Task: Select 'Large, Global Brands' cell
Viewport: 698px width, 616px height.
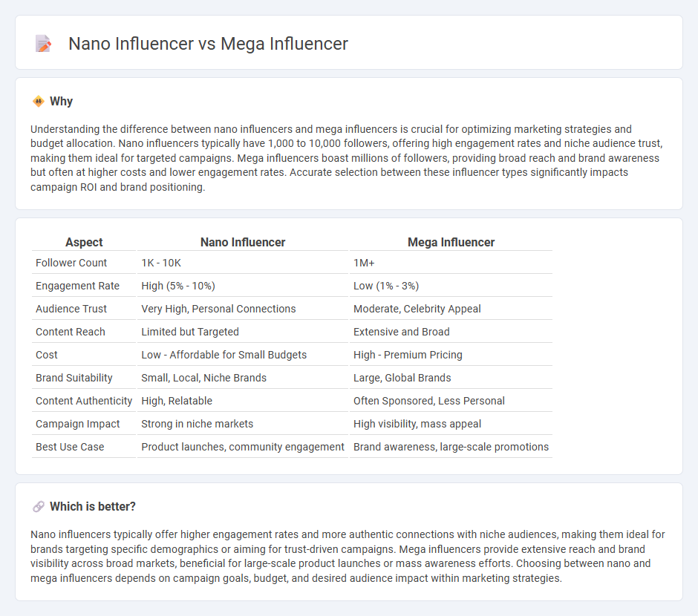Action: pyautogui.click(x=402, y=378)
